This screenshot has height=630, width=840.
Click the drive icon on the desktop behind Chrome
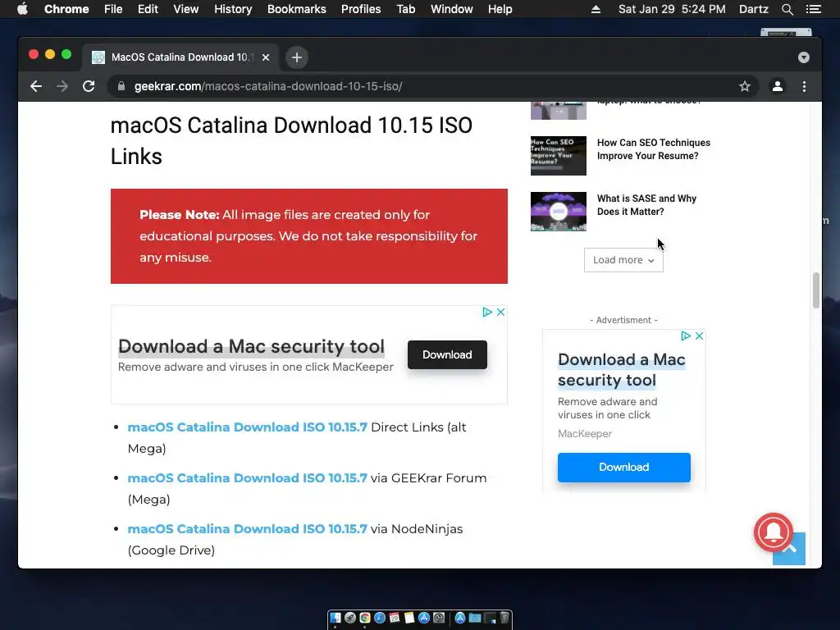coord(786,32)
